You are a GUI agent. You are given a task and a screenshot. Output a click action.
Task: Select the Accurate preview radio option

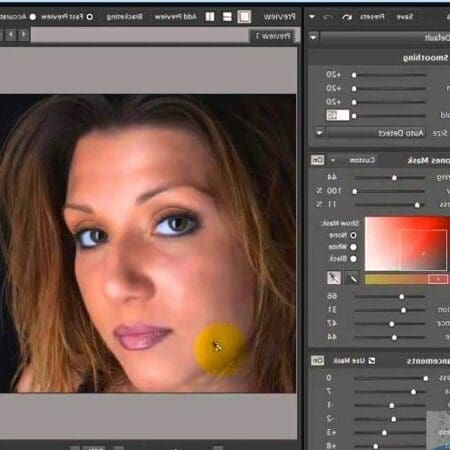[32, 17]
